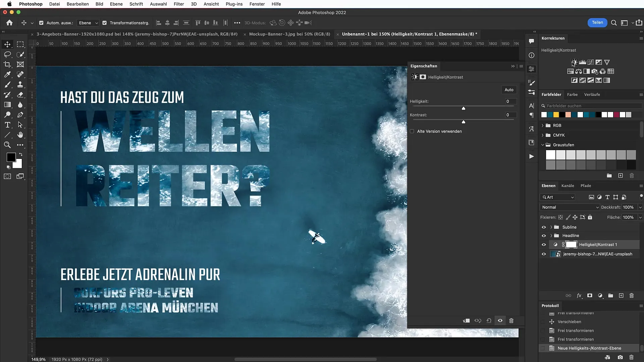Click the Auto button in Eigenschaften

tap(509, 89)
